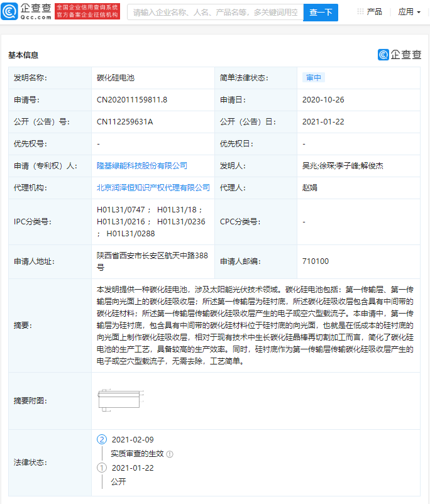Click the help icon next to 实质审查的生效
Image resolution: width=430 pixels, height=504 pixels.
pos(170,454)
